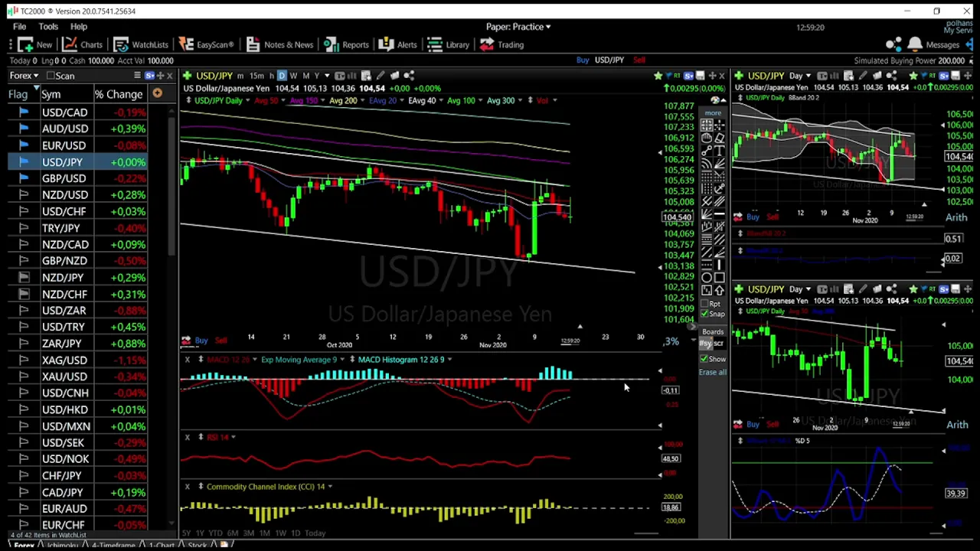
Task: Open the MACD Histogram 12 26 9 dropdown
Action: click(x=449, y=360)
